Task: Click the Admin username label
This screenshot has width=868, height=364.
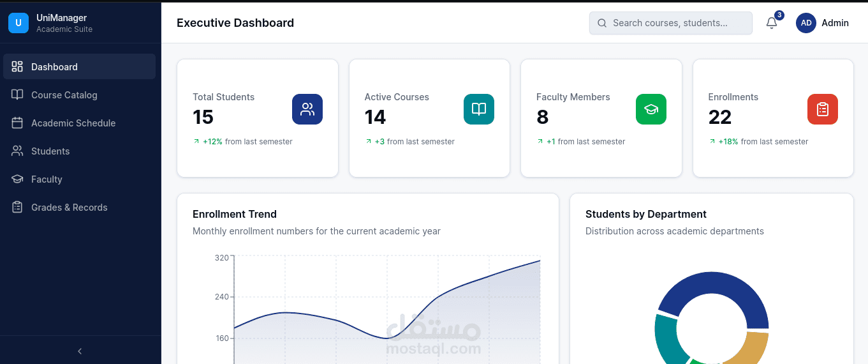Action: [x=835, y=23]
